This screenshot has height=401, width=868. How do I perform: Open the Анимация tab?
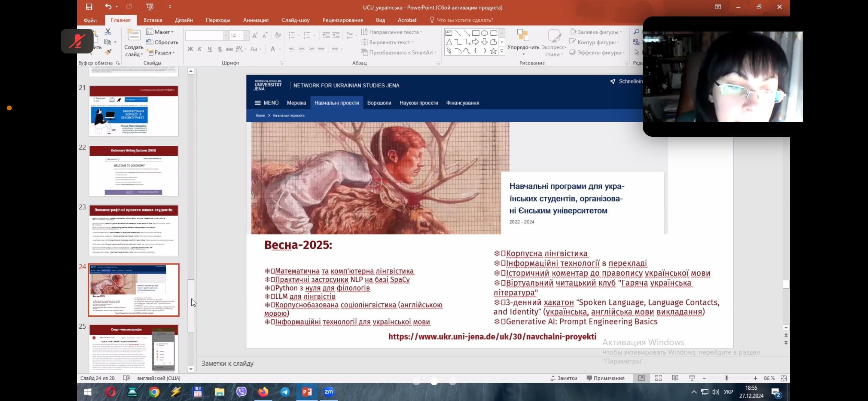pos(256,20)
